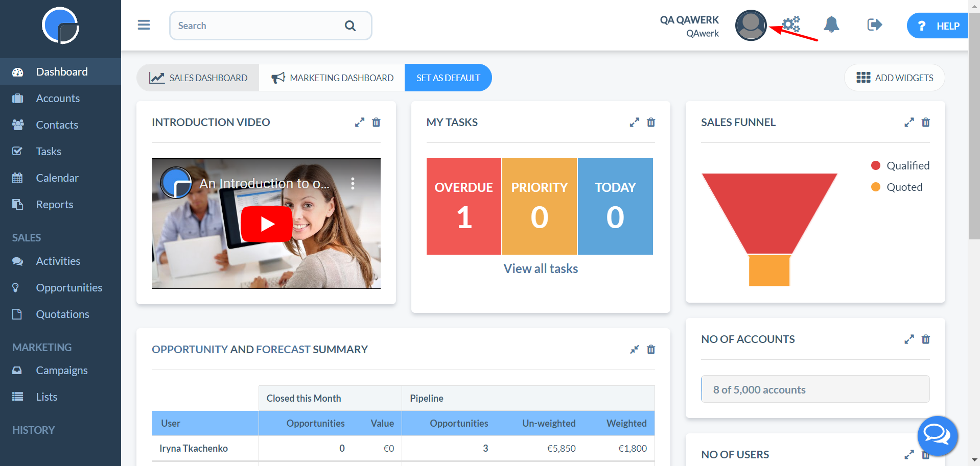The width and height of the screenshot is (980, 466).
Task: Open the QA QAWERK user avatar
Action: 751,26
